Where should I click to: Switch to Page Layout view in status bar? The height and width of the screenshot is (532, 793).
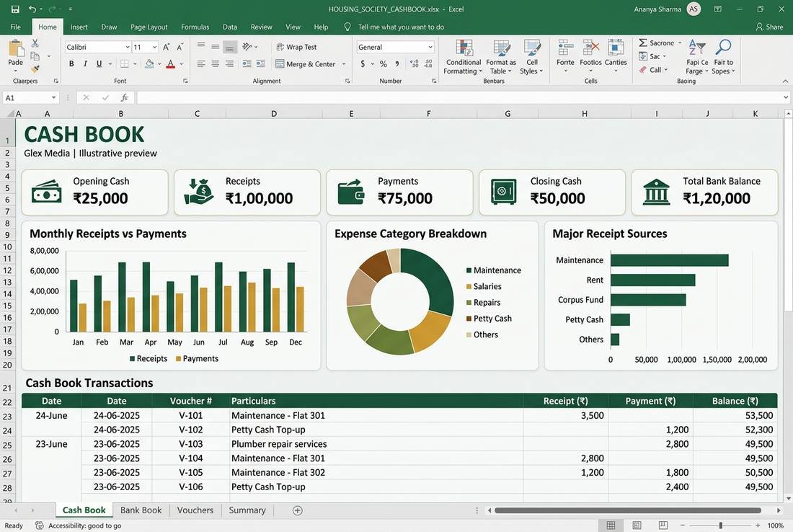point(637,526)
